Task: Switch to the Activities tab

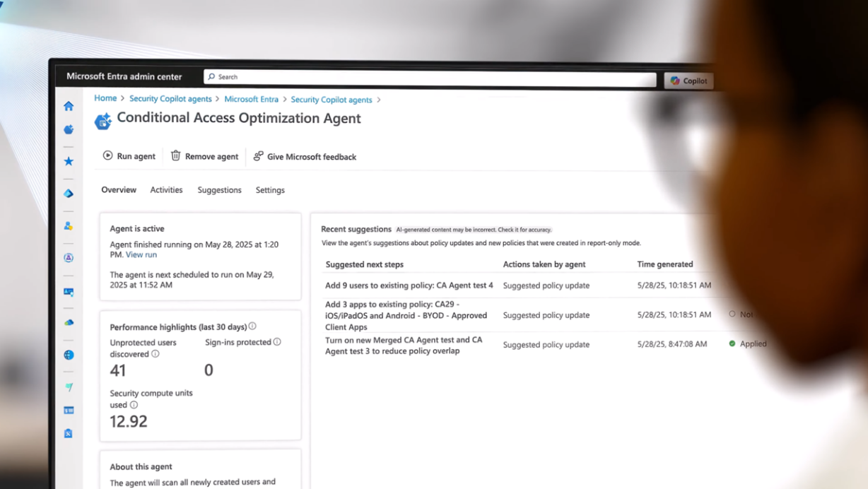Action: click(x=166, y=190)
